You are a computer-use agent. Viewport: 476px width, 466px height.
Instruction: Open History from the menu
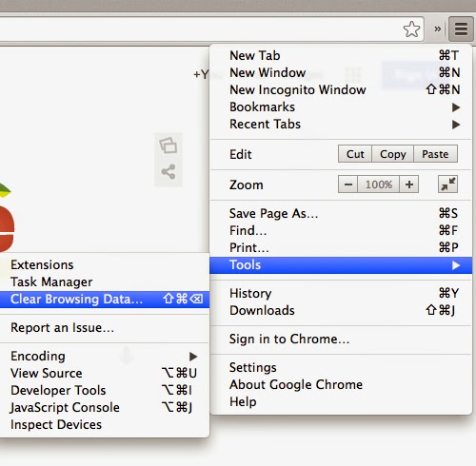click(x=341, y=293)
